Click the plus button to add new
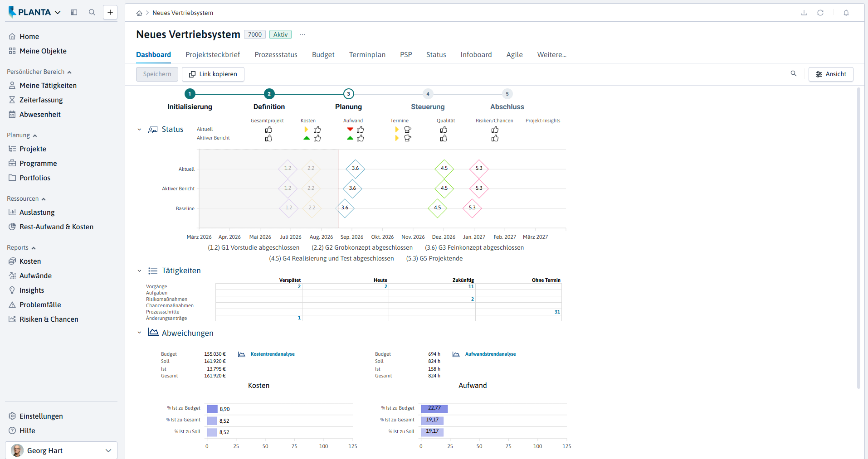The width and height of the screenshot is (868, 459). [x=110, y=12]
